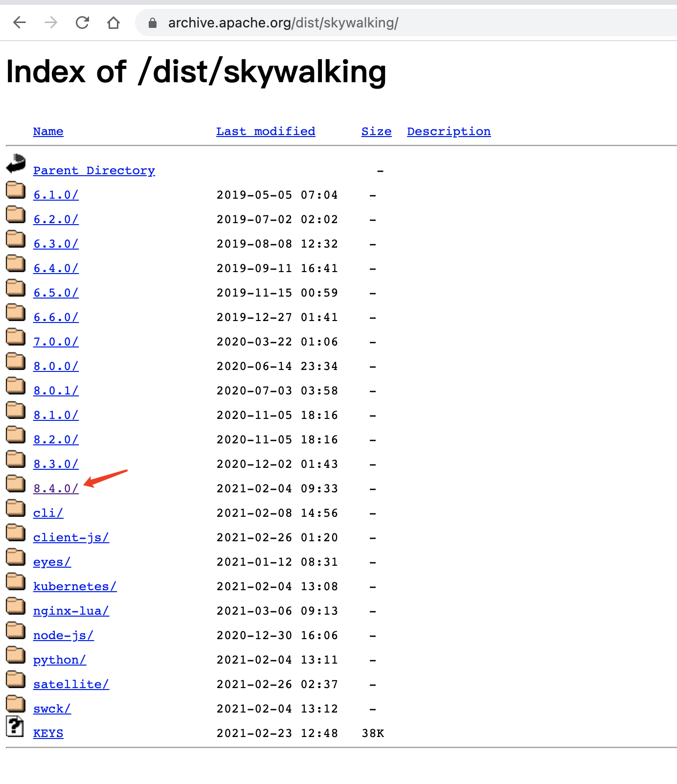Open the 6.3.0/ directory link
677x784 pixels.
[x=56, y=244]
